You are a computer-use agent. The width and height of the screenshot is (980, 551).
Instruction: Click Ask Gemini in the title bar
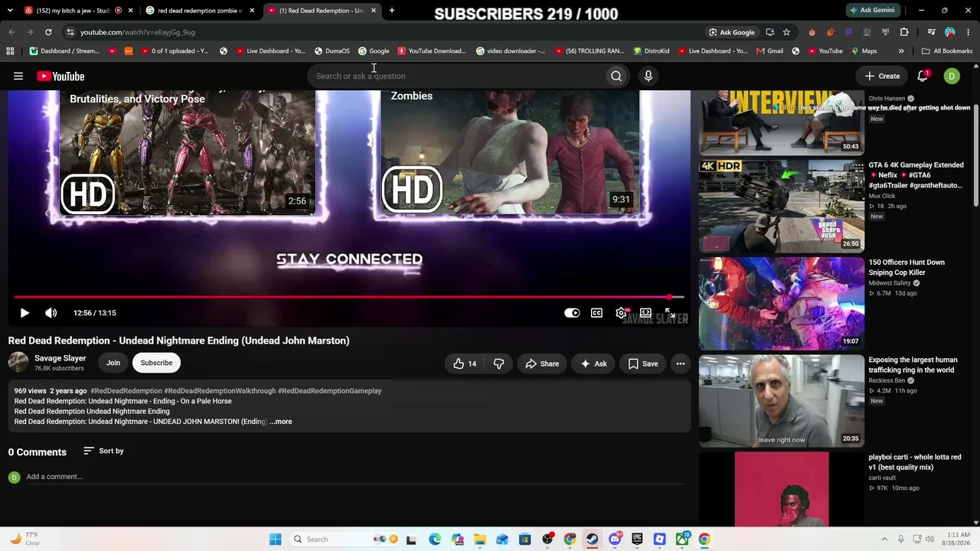point(872,11)
